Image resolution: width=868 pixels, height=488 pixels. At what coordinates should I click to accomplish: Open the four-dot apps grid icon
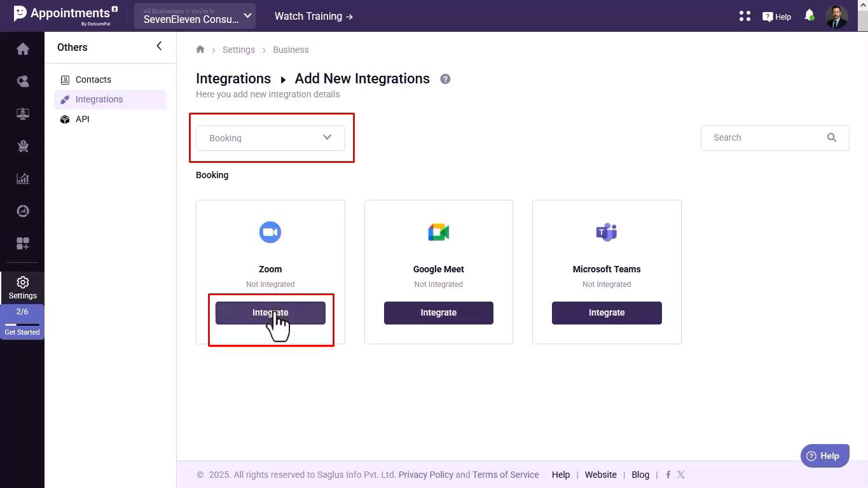(x=745, y=16)
